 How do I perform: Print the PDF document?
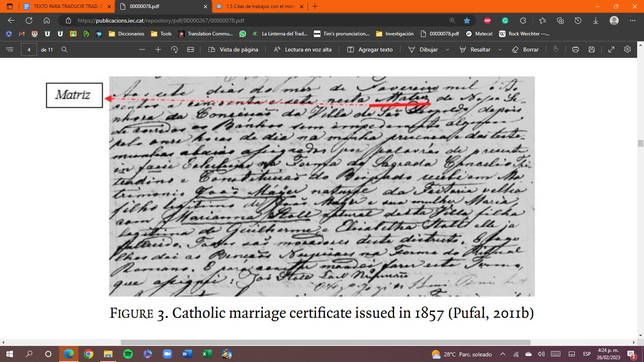click(x=576, y=49)
